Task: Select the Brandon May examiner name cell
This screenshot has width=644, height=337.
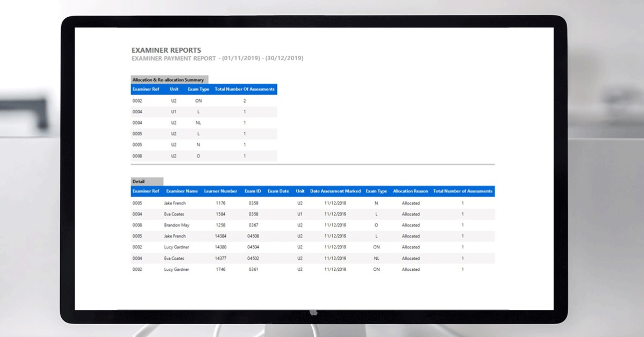Action: (176, 225)
